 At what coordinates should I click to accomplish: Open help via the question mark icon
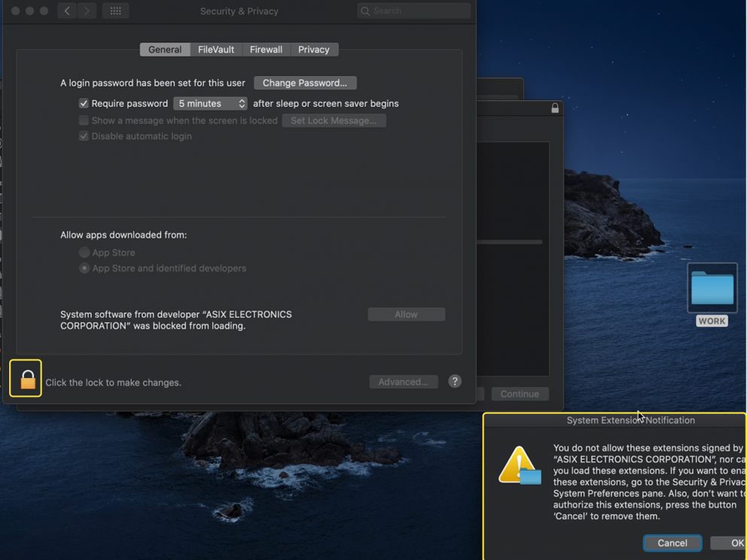[x=455, y=382]
